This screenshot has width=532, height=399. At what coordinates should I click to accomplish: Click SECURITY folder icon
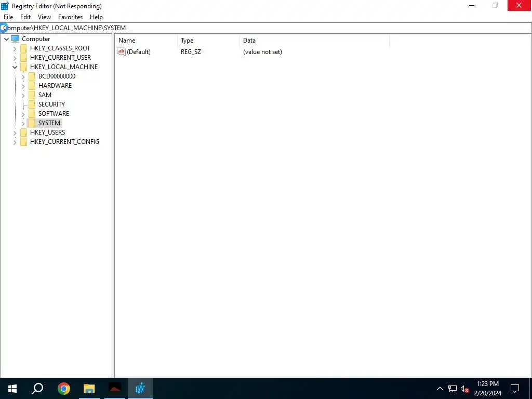click(32, 104)
